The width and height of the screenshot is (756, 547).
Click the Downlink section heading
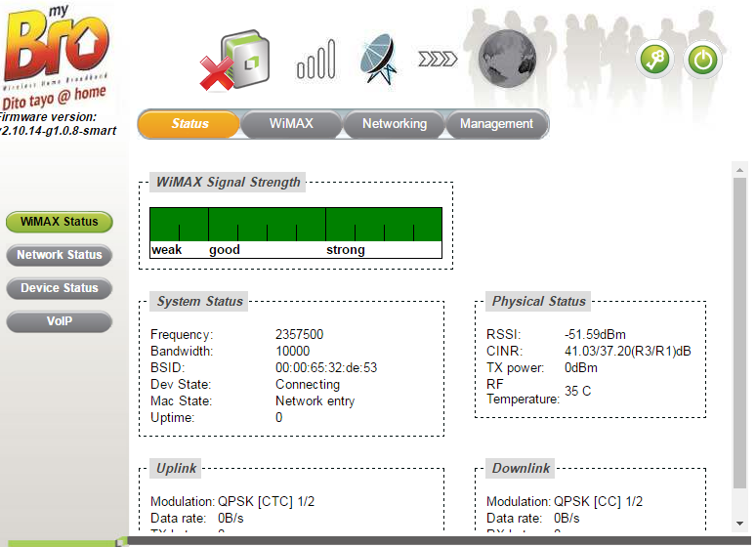point(521,469)
